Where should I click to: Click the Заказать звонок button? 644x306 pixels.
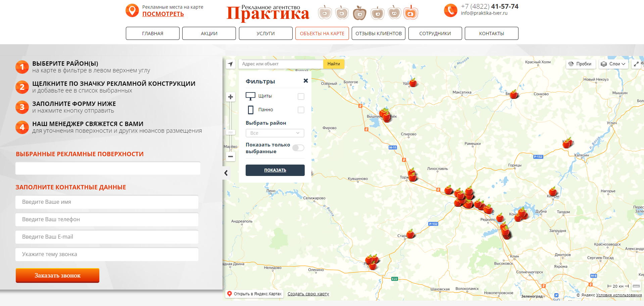[x=57, y=275]
